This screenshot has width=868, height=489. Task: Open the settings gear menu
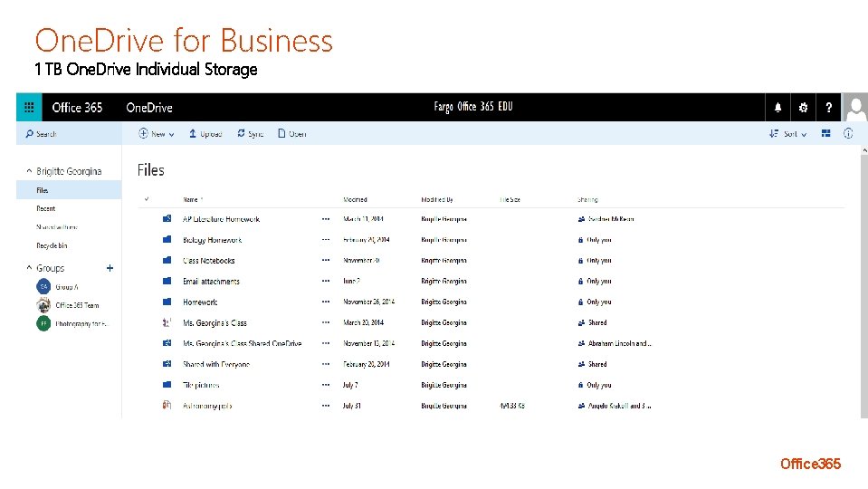(x=803, y=108)
